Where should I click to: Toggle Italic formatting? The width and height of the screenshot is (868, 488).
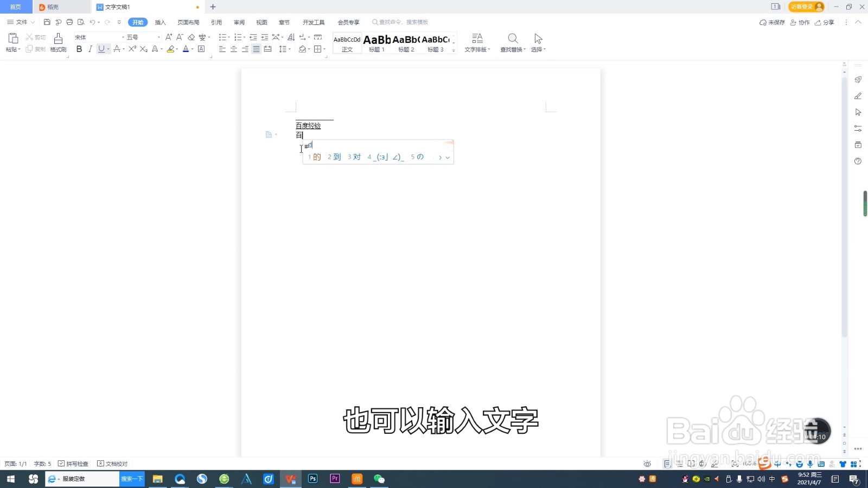coord(90,49)
